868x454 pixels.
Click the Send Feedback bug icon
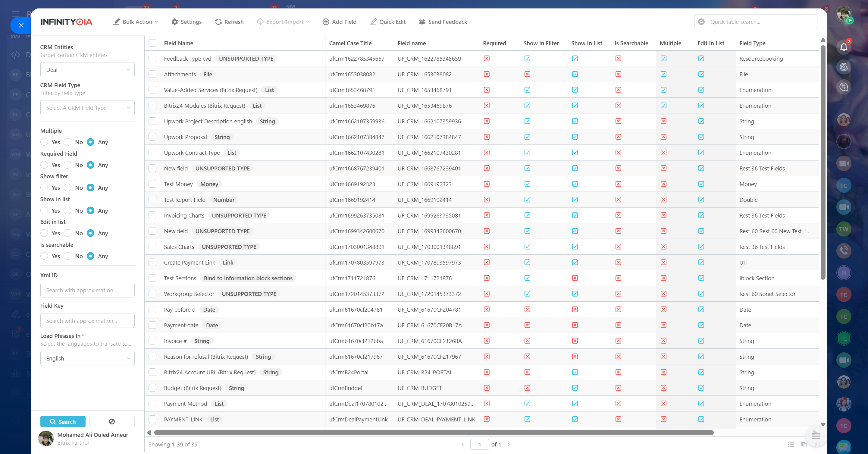tap(422, 22)
